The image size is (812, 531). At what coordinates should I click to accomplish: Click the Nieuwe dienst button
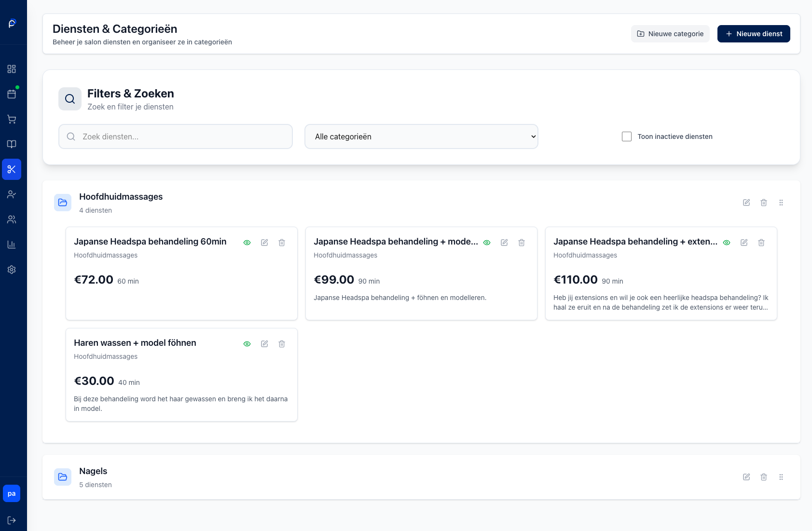753,34
